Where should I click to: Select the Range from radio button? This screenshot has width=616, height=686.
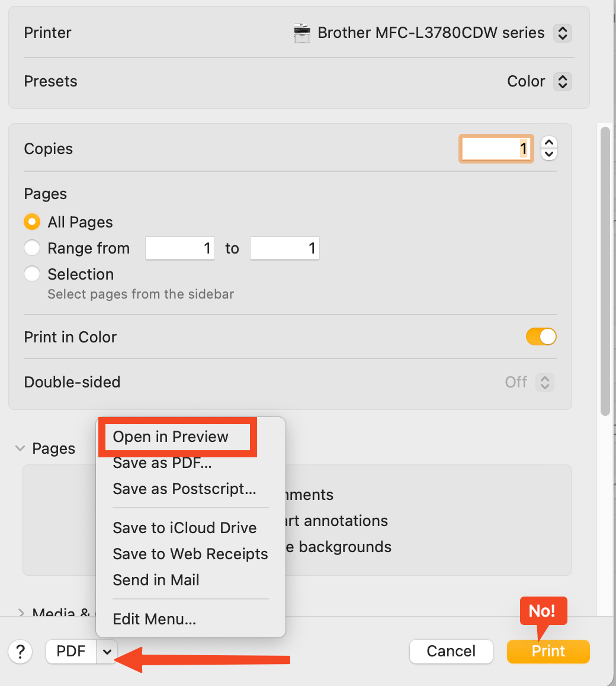pos(32,248)
